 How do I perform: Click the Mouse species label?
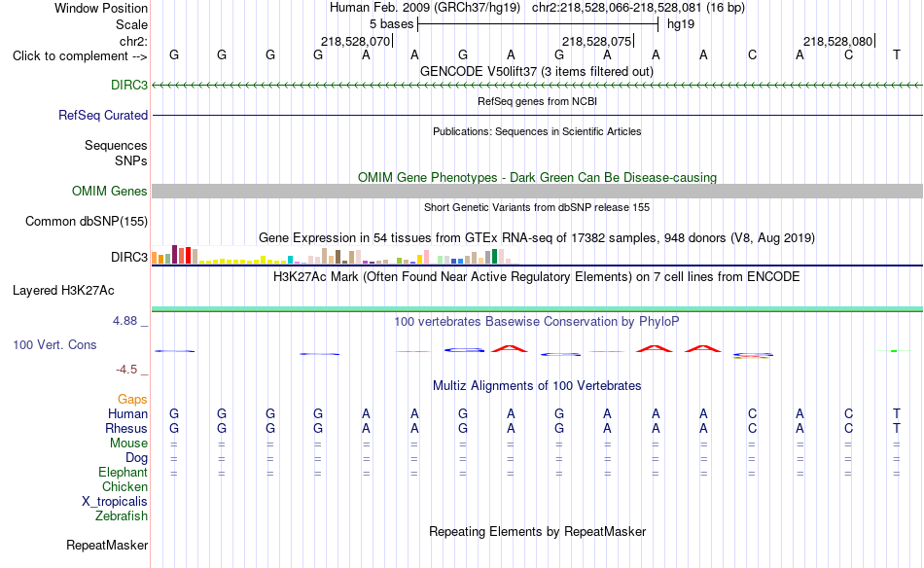point(128,443)
